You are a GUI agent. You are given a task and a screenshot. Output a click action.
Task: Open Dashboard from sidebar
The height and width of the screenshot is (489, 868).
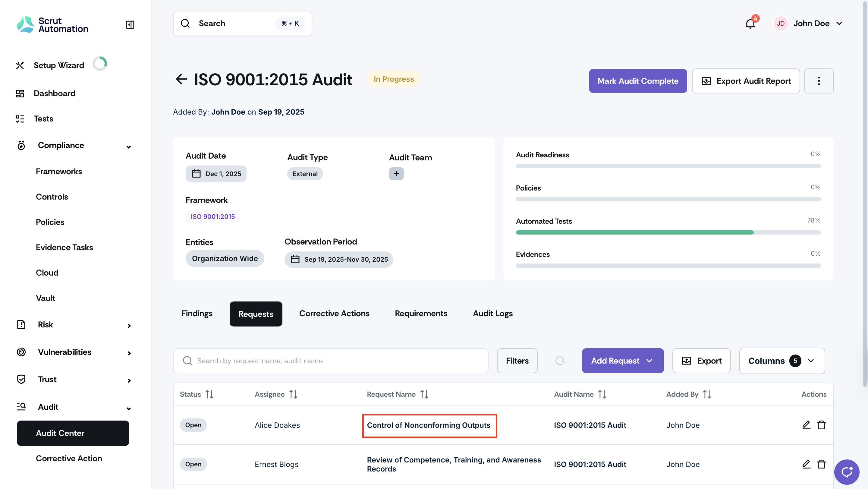[x=54, y=93]
